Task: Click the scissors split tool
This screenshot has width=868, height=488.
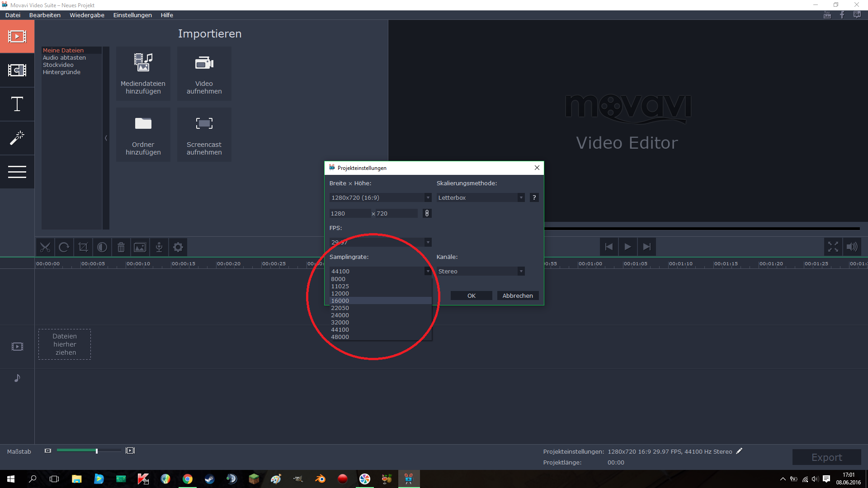Action: click(x=45, y=247)
